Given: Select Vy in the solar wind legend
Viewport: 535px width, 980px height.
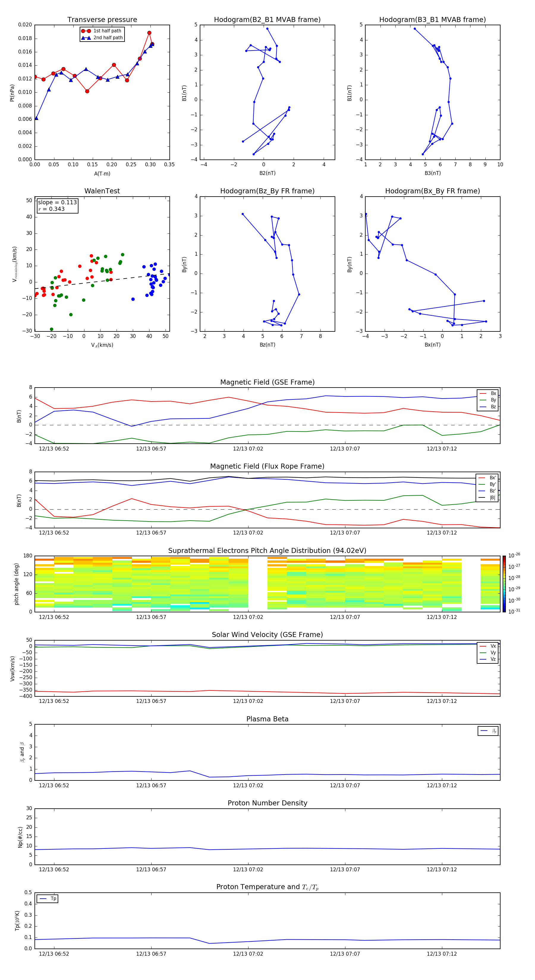Looking at the screenshot, I should (x=488, y=652).
